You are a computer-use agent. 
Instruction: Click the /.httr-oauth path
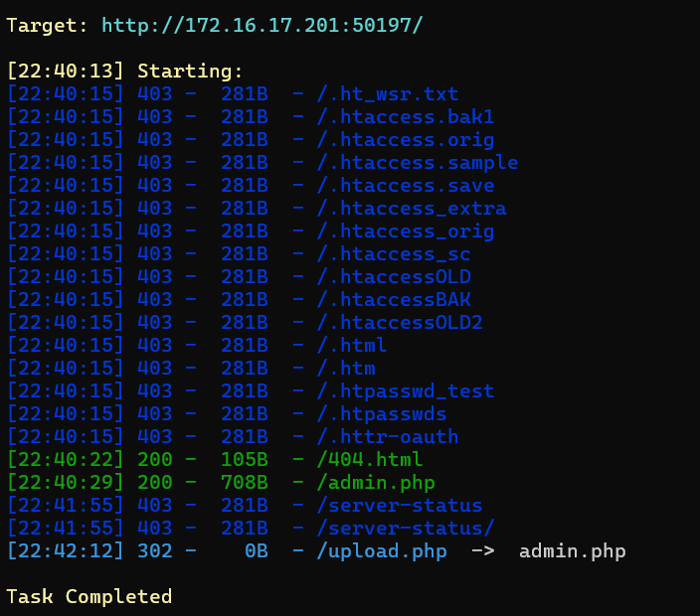point(388,437)
